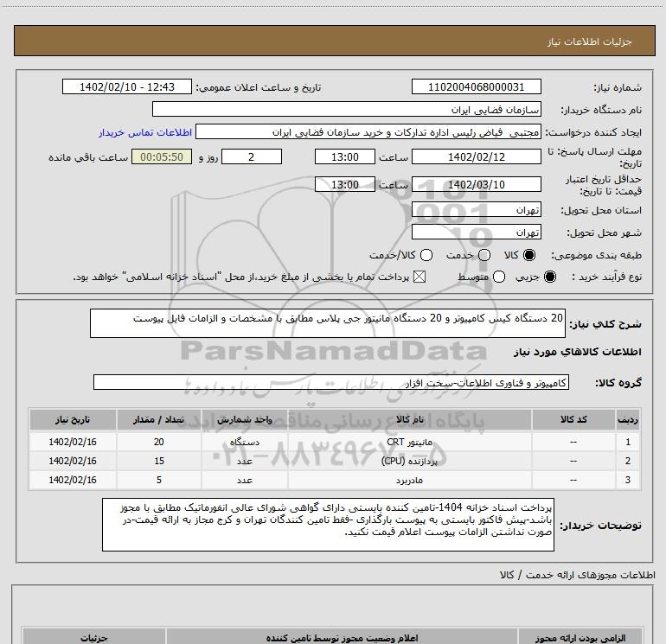666x644 pixels.
Task: Click the اطلاعات کالاهای مورد نیاز heading
Action: pos(577,352)
